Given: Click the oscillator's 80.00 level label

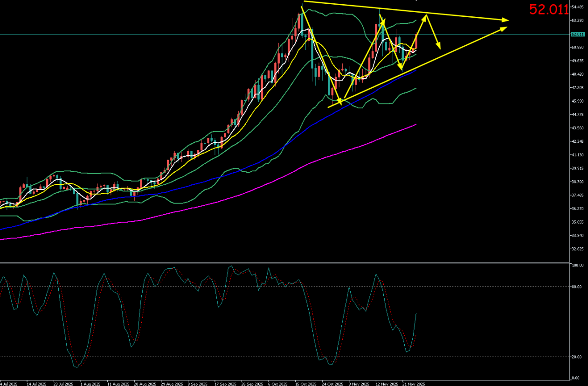Looking at the screenshot, I should coord(577,287).
